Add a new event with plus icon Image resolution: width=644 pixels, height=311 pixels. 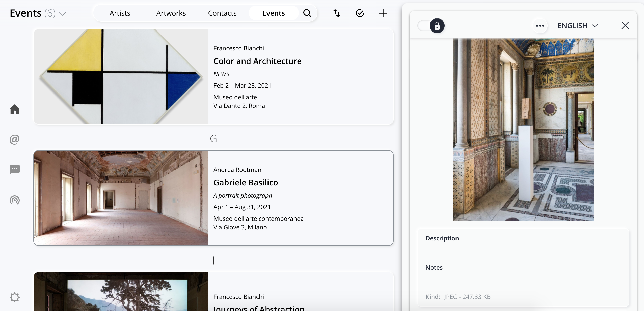(x=383, y=13)
